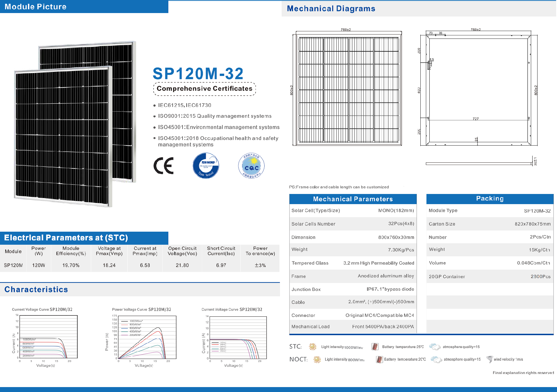Image resolution: width=557 pixels, height=392 pixels.
Task: Click the Tempered Glass row label
Action: (310, 263)
